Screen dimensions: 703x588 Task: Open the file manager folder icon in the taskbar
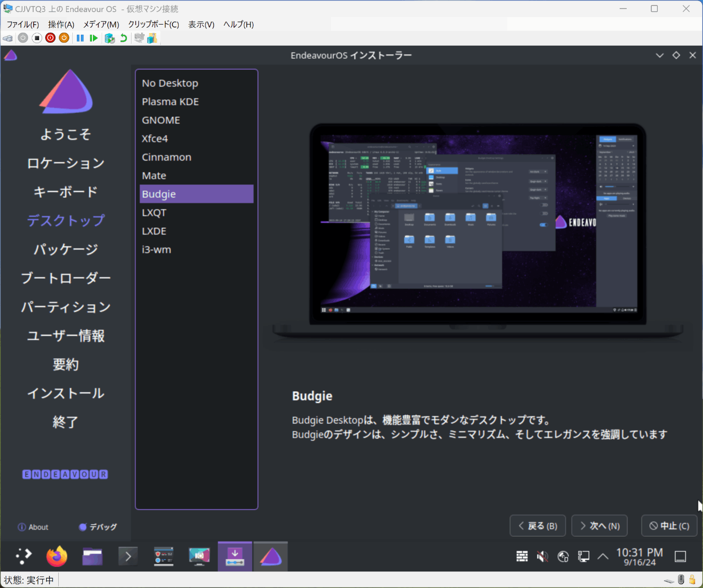(x=92, y=556)
